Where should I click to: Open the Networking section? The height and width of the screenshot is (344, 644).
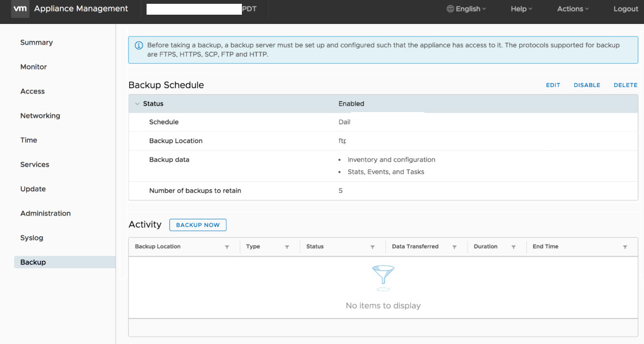tap(40, 116)
